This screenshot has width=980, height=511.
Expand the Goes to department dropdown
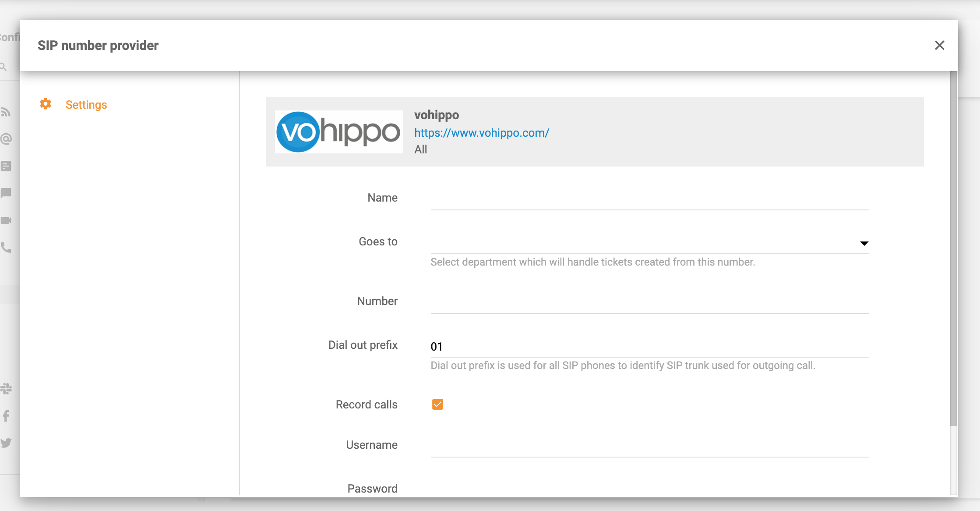[x=864, y=243]
